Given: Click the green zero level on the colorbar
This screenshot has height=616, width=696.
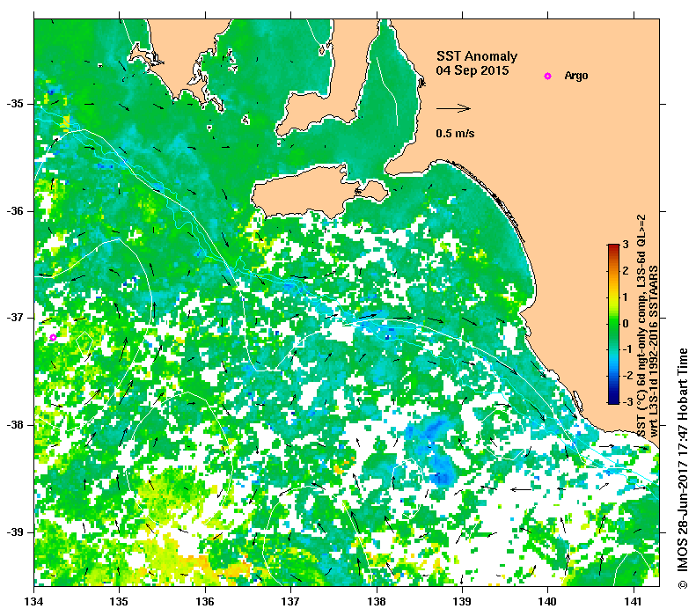Looking at the screenshot, I should point(613,324).
